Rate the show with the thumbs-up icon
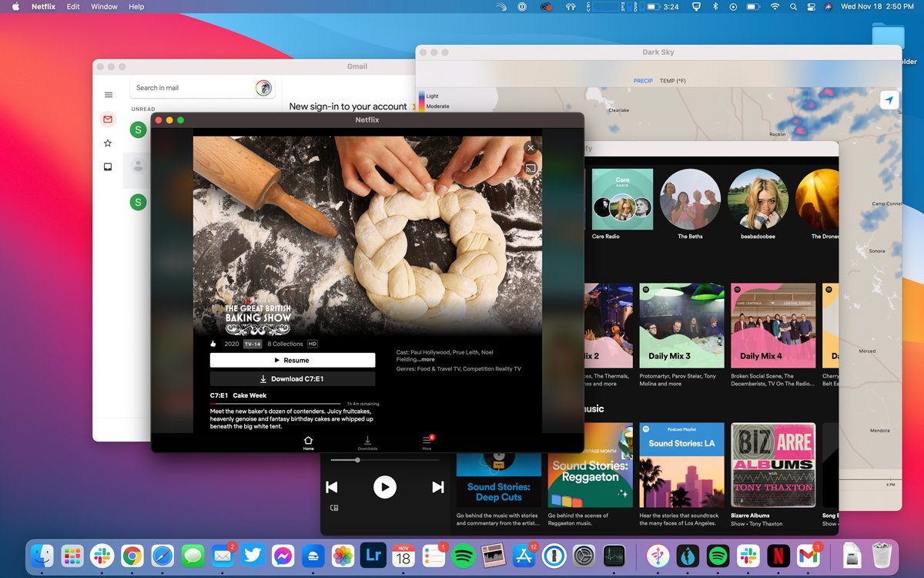The image size is (924, 578). [x=213, y=344]
